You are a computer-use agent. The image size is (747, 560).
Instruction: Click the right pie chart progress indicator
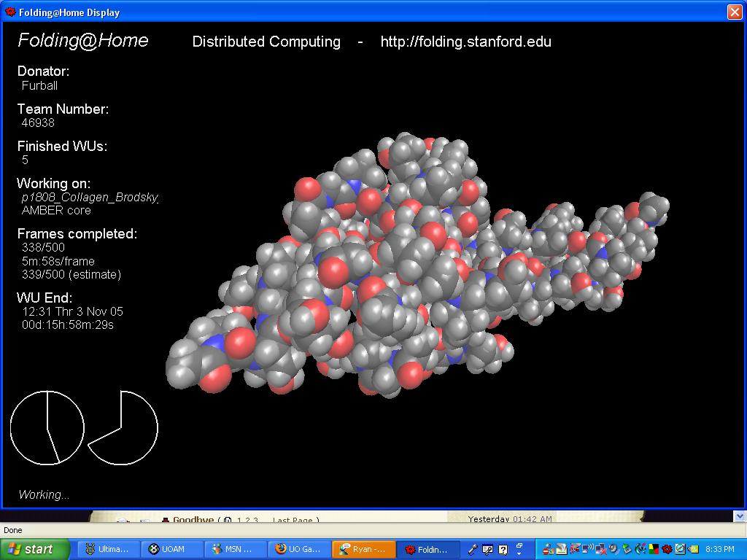(x=123, y=427)
